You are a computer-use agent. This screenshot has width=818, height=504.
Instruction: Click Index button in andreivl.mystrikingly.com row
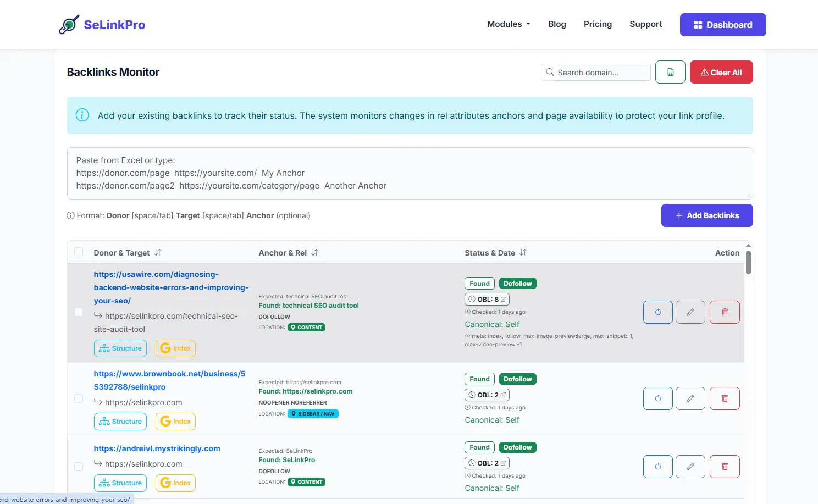coord(175,483)
